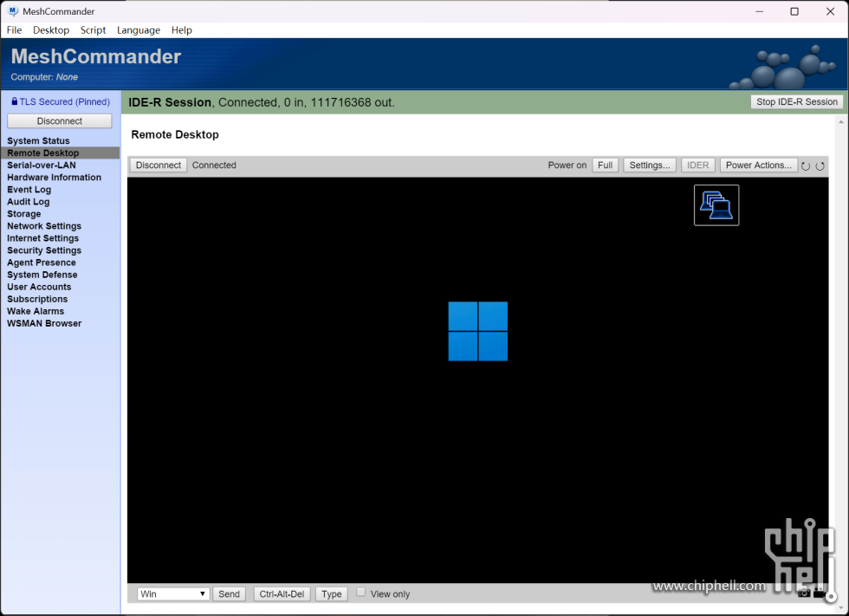This screenshot has height=616, width=849.
Task: Open Security Settings
Action: [x=44, y=250]
